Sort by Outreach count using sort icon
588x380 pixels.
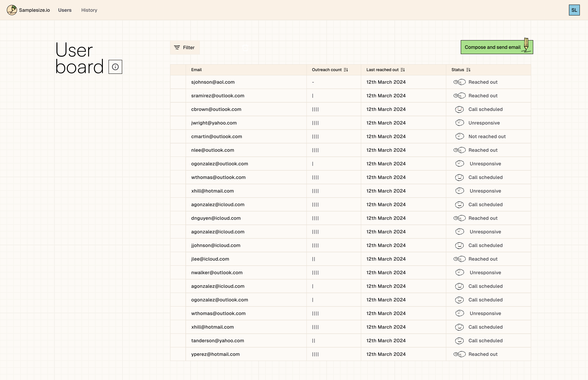(x=346, y=70)
